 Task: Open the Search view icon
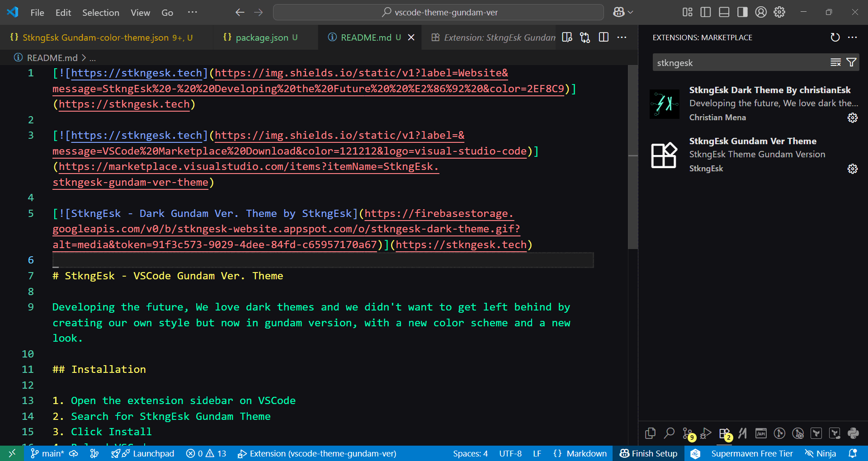click(669, 433)
